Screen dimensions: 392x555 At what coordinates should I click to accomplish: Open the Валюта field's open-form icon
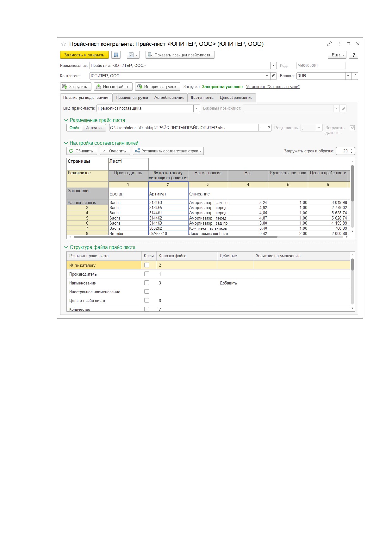click(x=355, y=76)
